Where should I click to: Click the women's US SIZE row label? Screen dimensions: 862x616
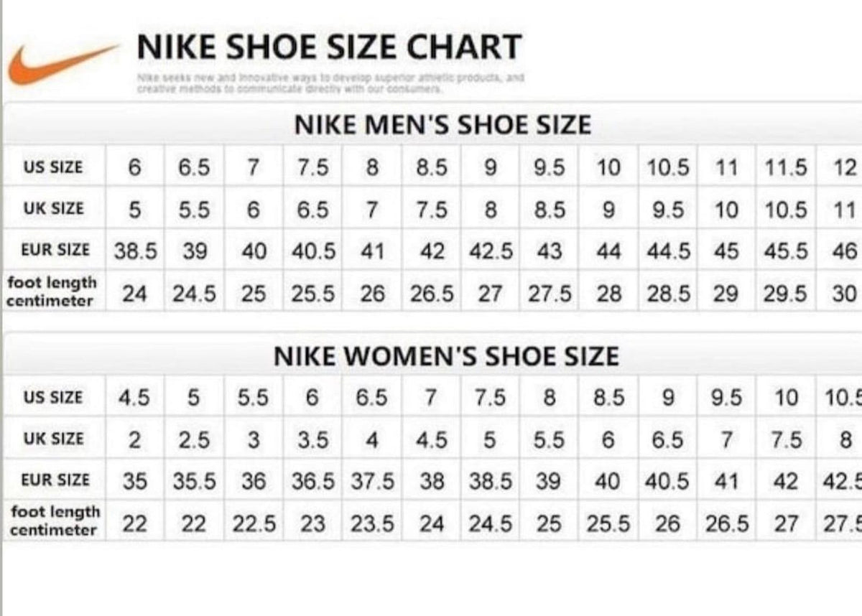[53, 397]
